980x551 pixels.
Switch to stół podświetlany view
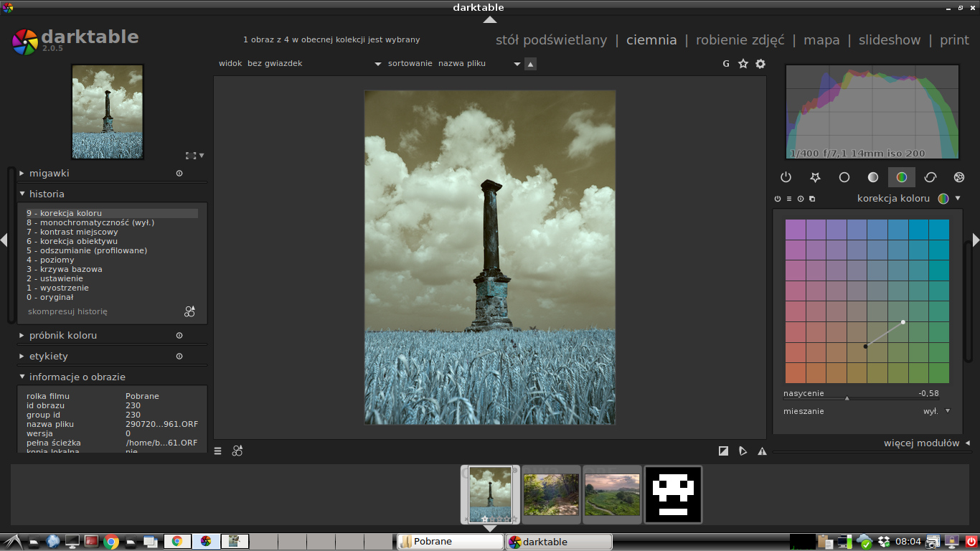click(551, 40)
